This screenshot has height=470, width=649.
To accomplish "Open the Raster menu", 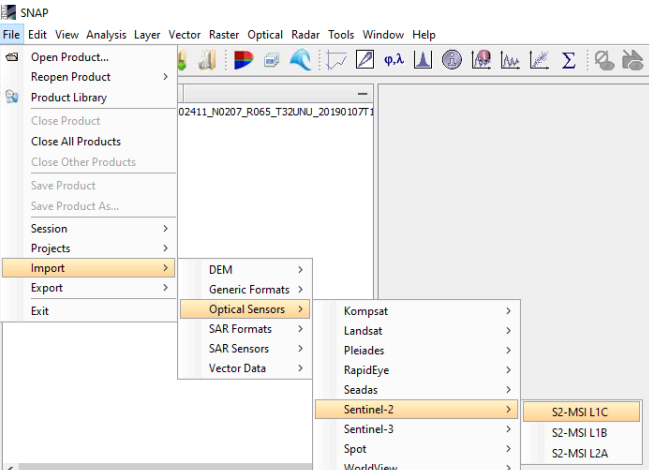I will point(224,35).
